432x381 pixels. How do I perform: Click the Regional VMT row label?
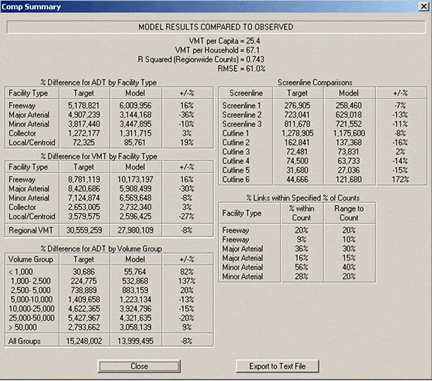click(31, 230)
